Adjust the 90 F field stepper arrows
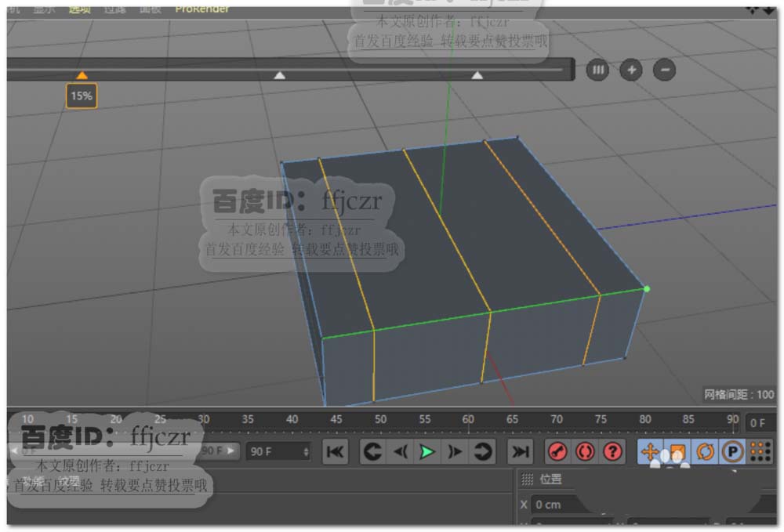784x532 pixels. (x=306, y=451)
